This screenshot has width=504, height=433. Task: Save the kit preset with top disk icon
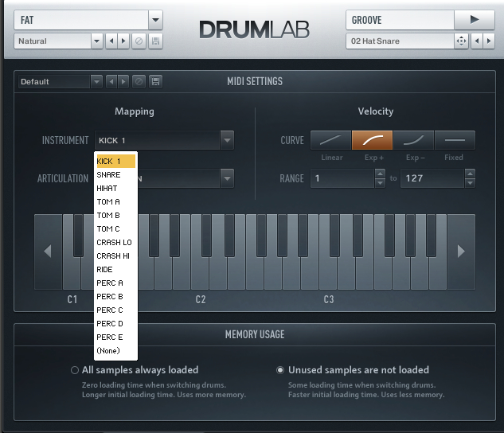pos(155,41)
